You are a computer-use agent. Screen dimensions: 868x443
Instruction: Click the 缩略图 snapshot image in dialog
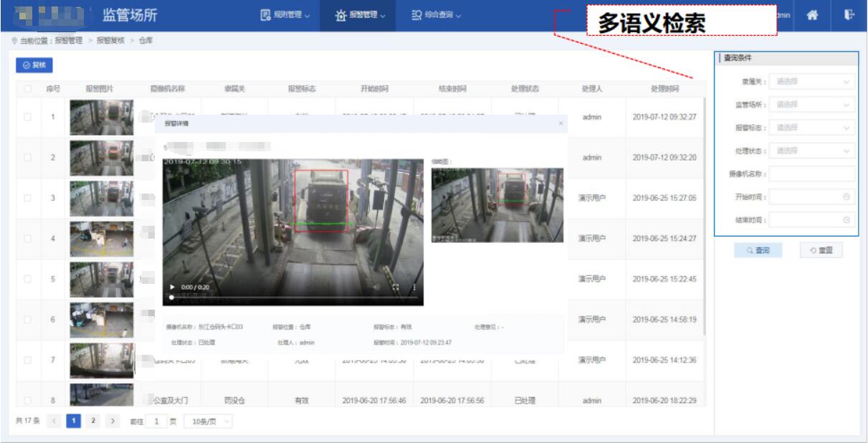click(x=497, y=205)
